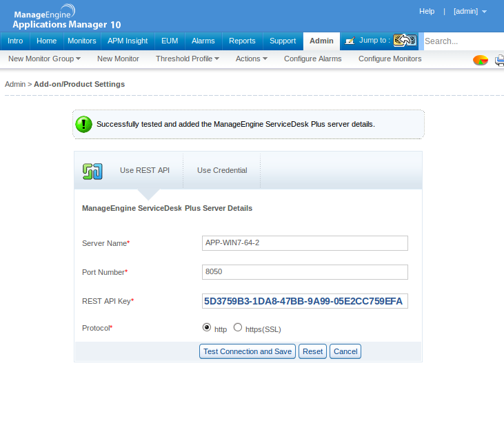504x434 pixels.
Task: Select the https(SSL) protocol radio button
Action: [x=238, y=327]
